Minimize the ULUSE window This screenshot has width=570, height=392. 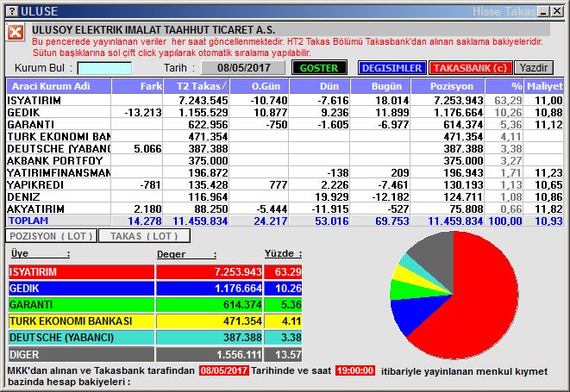tap(544, 11)
